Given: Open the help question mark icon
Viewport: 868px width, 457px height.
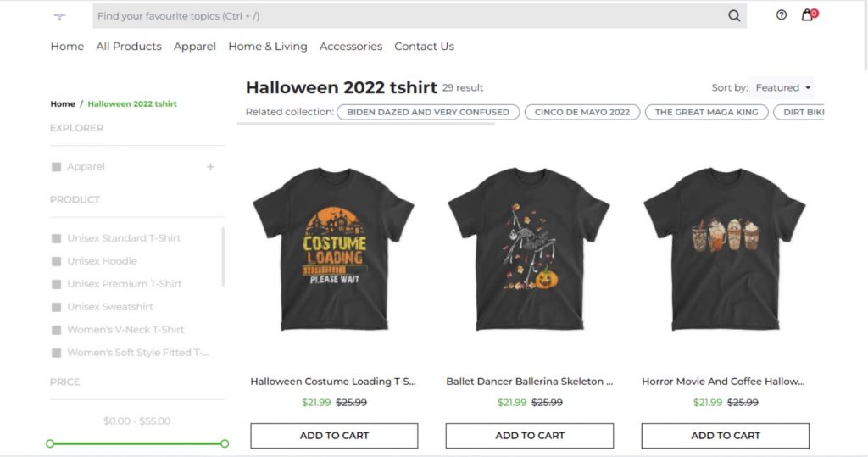Looking at the screenshot, I should [x=782, y=14].
